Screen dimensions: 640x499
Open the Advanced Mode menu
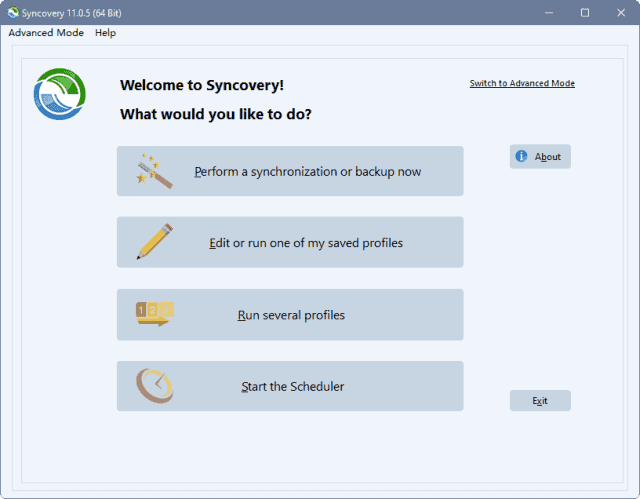(46, 33)
